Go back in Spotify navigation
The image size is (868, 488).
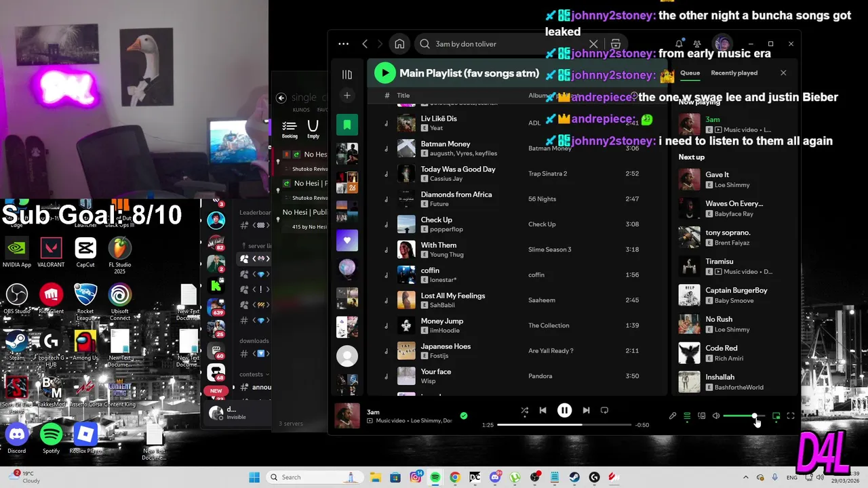(x=365, y=44)
